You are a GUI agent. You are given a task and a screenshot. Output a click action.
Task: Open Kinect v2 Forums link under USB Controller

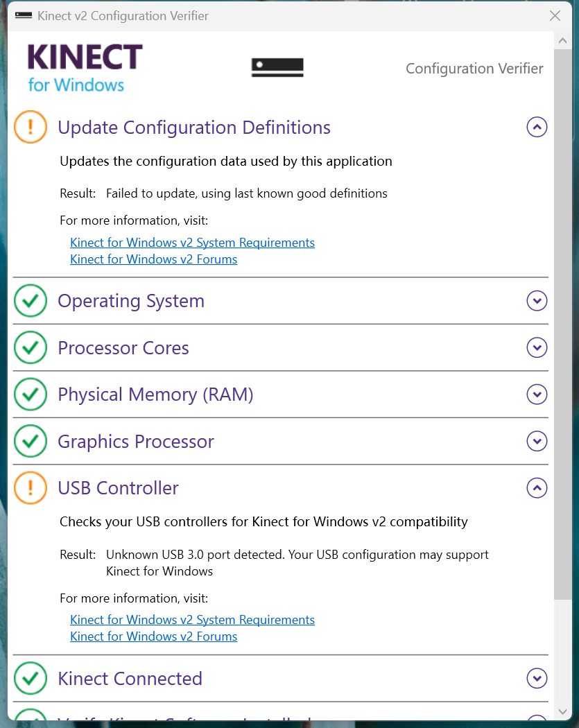tap(153, 636)
